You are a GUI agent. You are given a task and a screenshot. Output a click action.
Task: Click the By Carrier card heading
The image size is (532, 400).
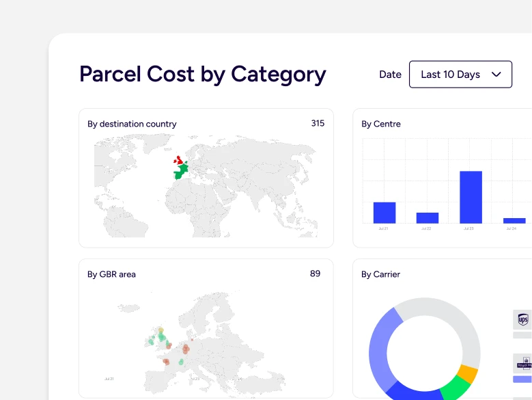[380, 274]
